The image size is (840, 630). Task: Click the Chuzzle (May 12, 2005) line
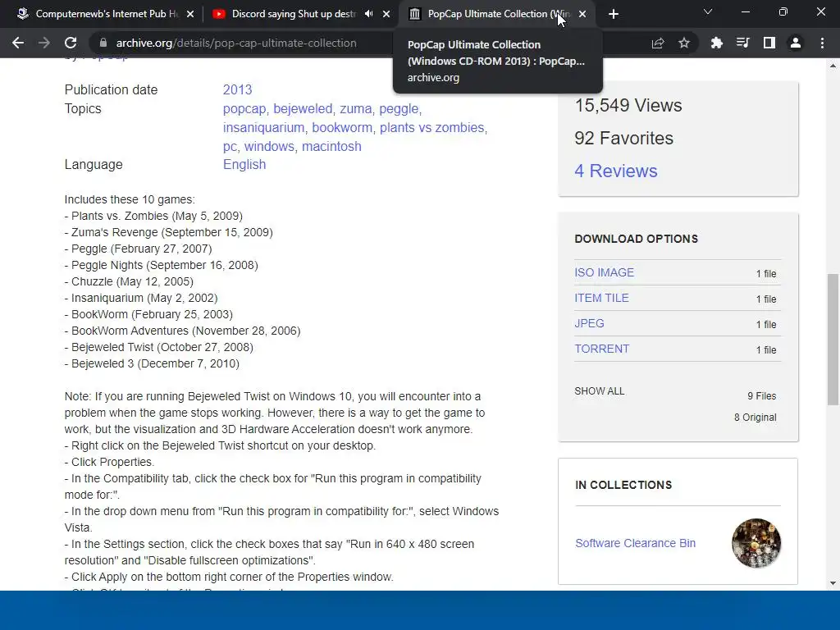pos(129,282)
